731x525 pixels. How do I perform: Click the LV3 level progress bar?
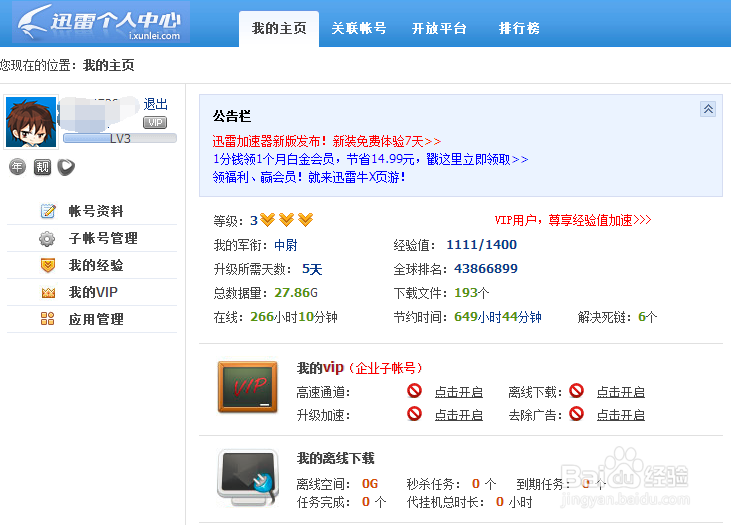120,138
